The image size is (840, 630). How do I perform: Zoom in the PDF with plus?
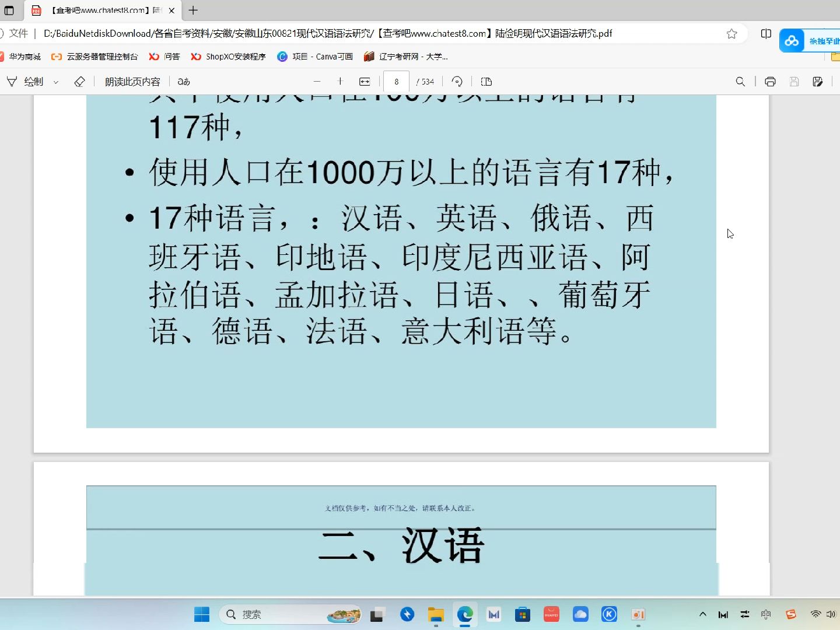[x=340, y=82]
